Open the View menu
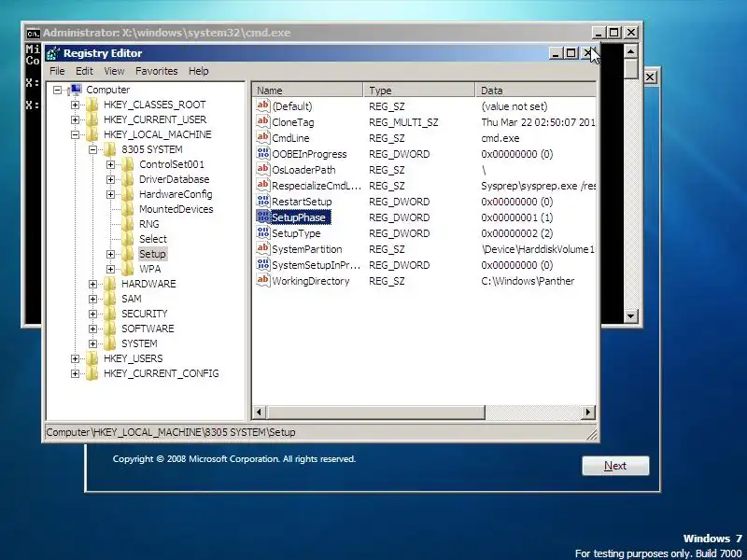Viewport: 747px width, 560px height. click(x=114, y=71)
